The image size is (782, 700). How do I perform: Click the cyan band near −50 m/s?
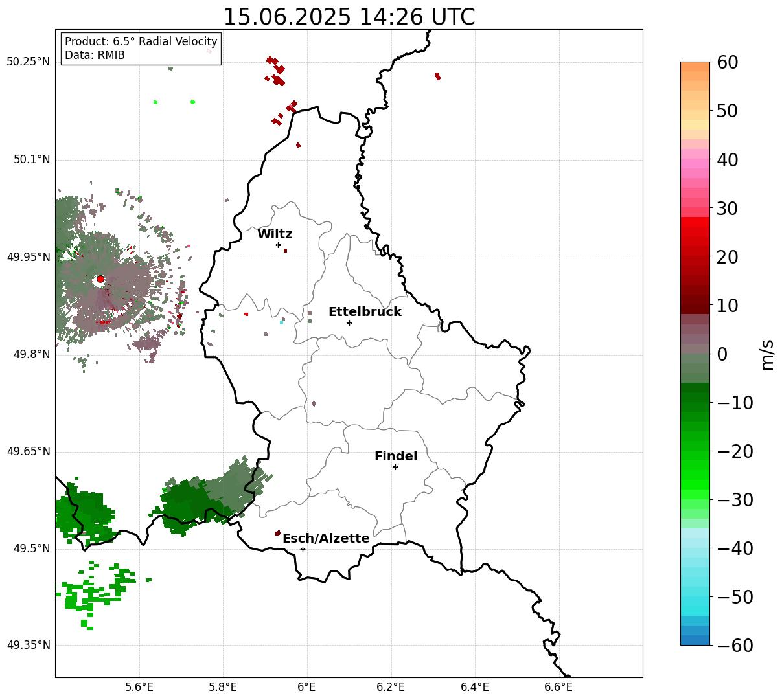(695, 602)
